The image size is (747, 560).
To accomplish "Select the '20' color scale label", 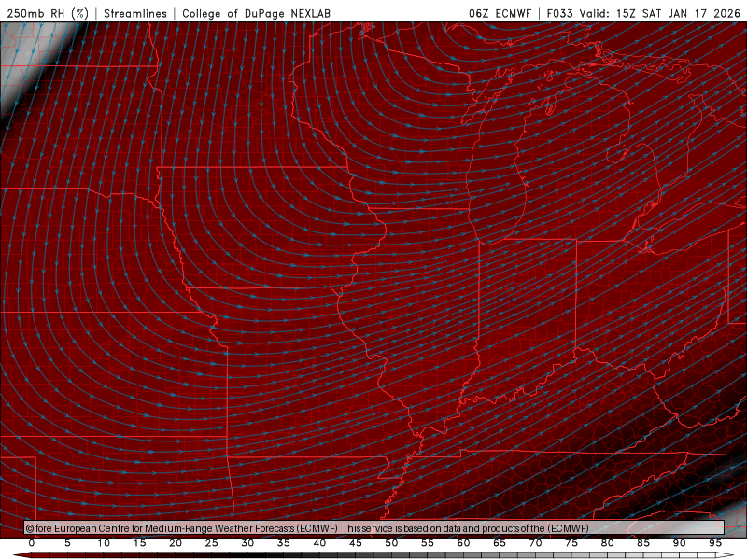I will pyautogui.click(x=176, y=543).
